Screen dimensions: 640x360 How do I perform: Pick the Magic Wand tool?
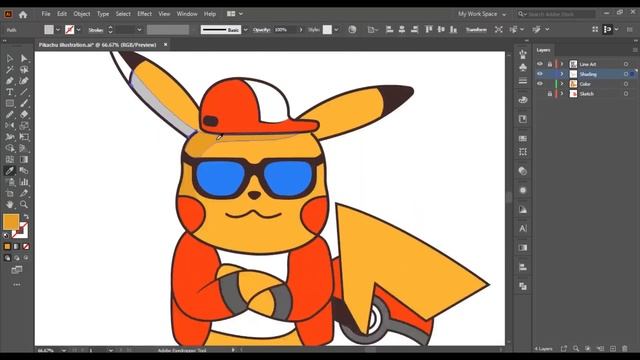10,70
